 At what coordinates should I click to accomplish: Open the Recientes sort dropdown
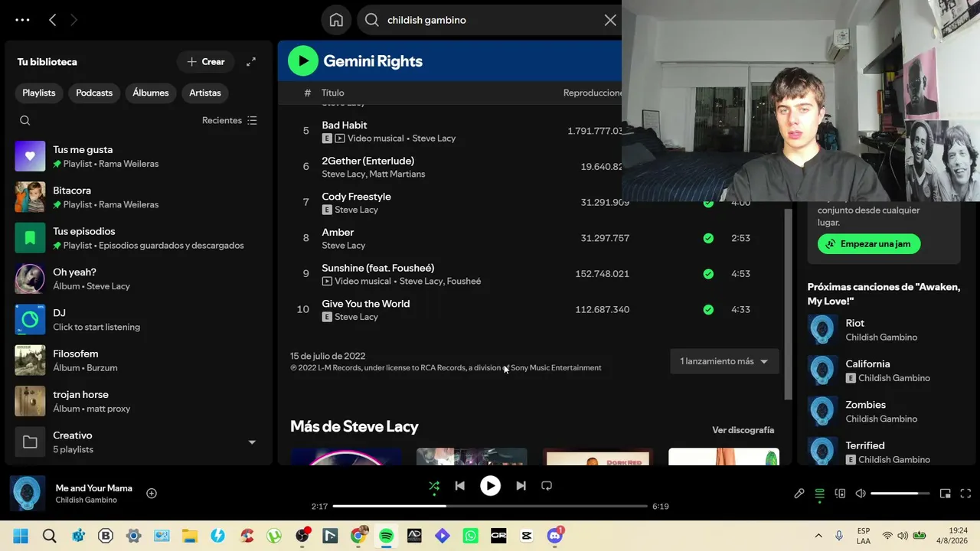[x=230, y=120]
